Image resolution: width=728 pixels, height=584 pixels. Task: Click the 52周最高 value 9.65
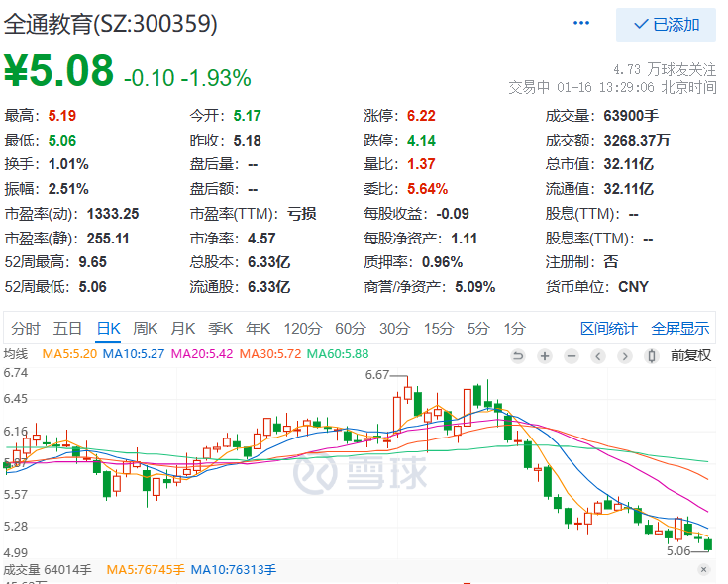93,262
